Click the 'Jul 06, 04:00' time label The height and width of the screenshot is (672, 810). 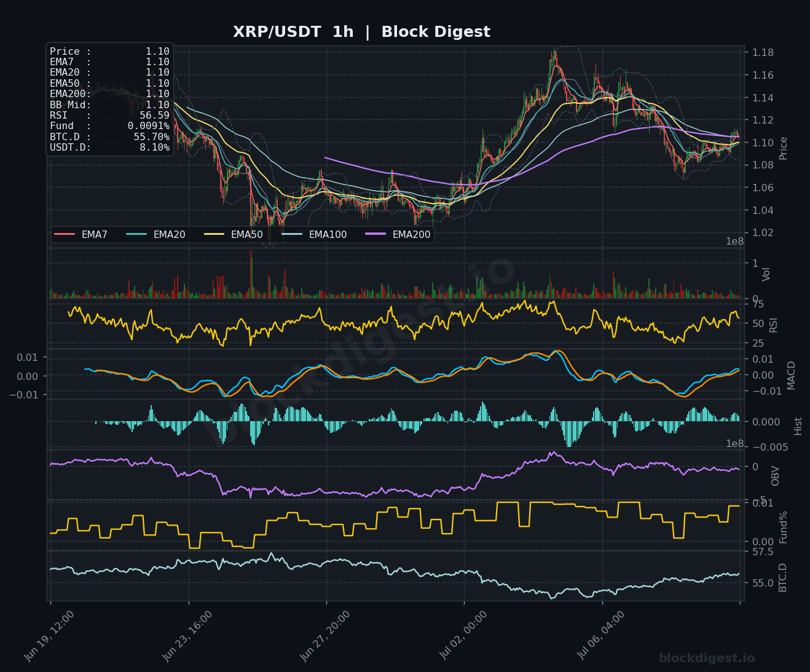coord(601,636)
